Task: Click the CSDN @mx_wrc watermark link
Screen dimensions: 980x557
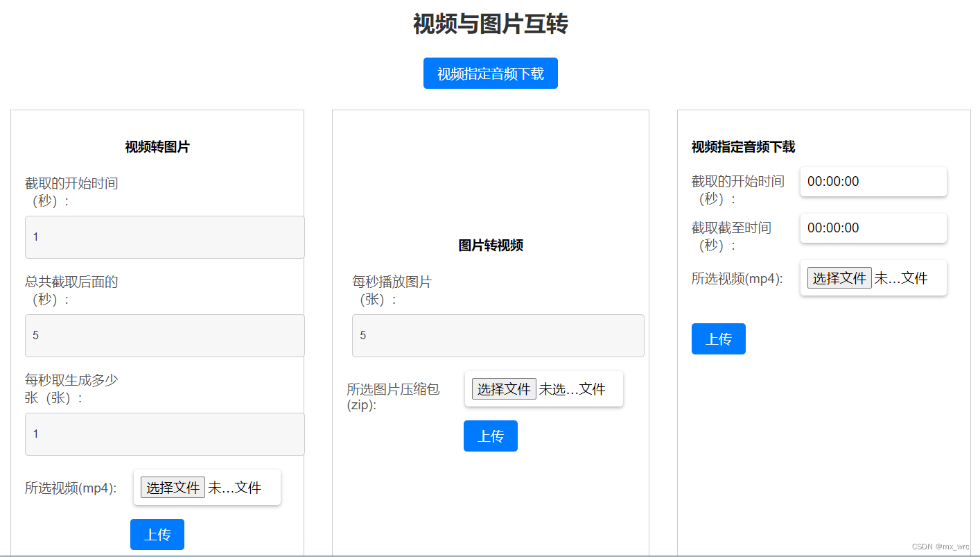Action: [939, 546]
